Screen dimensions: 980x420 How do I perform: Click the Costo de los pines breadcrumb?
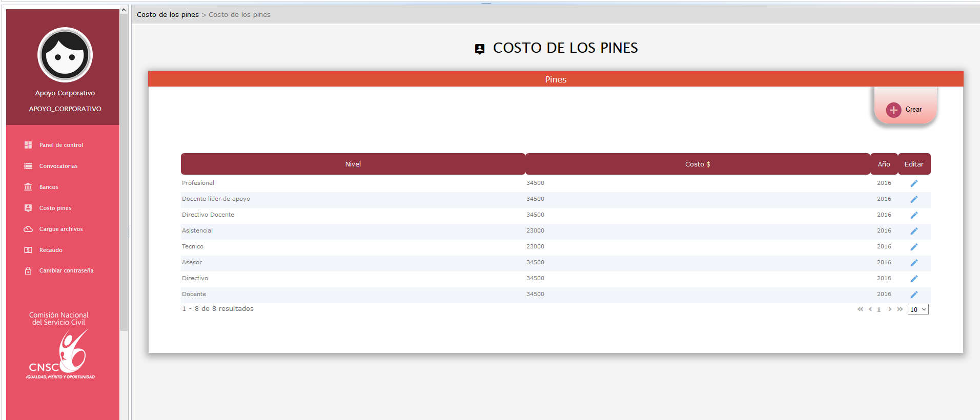pyautogui.click(x=168, y=15)
